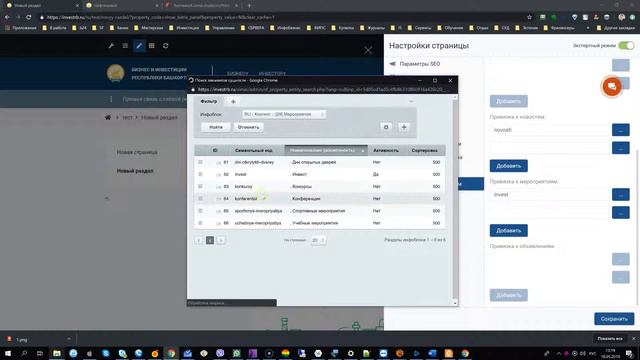Click the invest input field
Viewport: 640px width, 360px height.
pos(549,195)
